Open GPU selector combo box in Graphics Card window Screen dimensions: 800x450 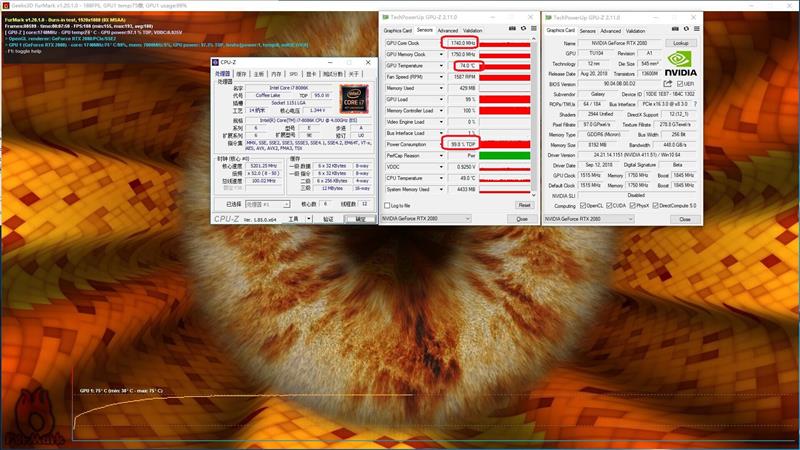point(589,219)
